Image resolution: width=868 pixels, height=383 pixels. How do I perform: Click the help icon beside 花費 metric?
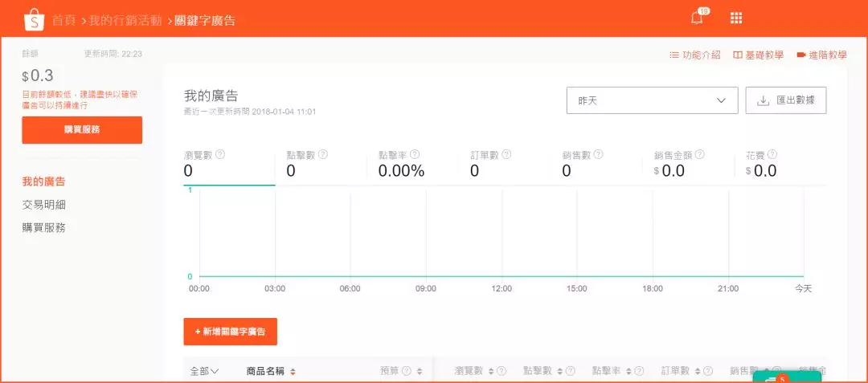click(772, 154)
